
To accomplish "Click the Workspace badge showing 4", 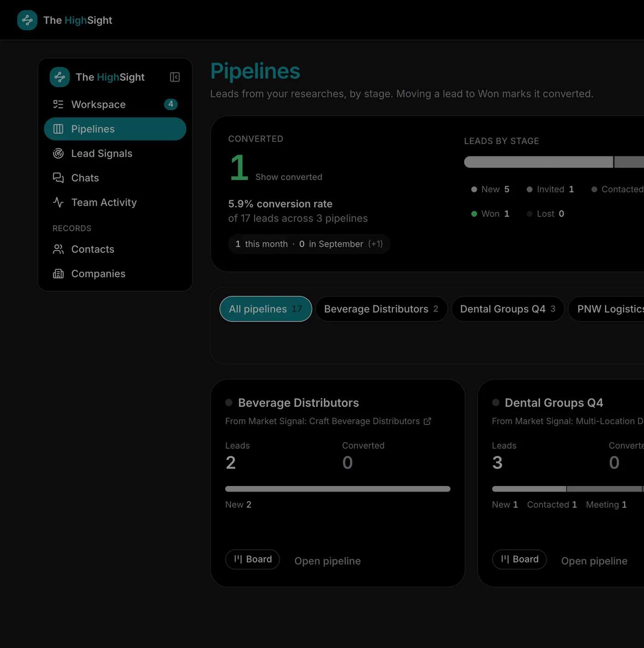I will coord(171,104).
